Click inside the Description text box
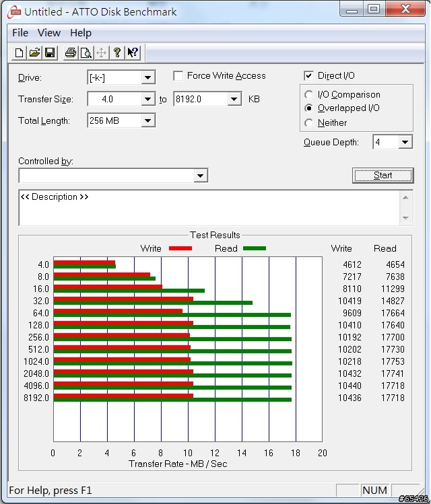 (x=209, y=208)
